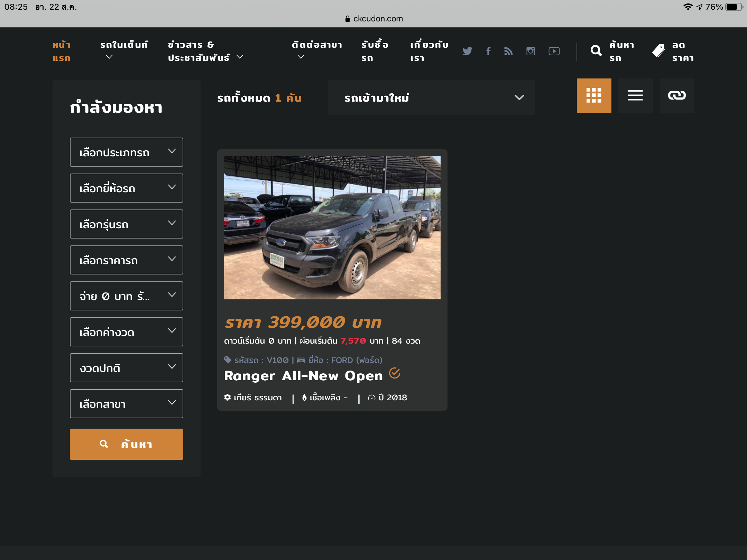The image size is (747, 560).
Task: Open the เลือกยี่ห้อรถ brand dropdown
Action: click(126, 188)
